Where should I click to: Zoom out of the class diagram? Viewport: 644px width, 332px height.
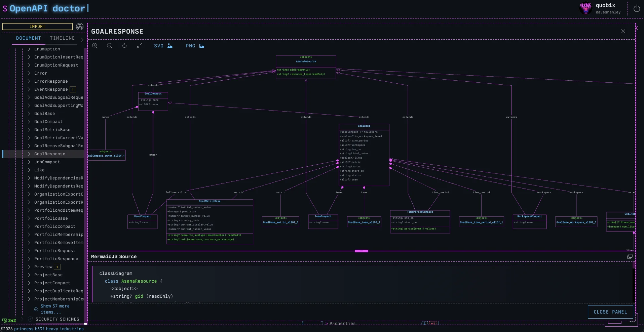[110, 46]
